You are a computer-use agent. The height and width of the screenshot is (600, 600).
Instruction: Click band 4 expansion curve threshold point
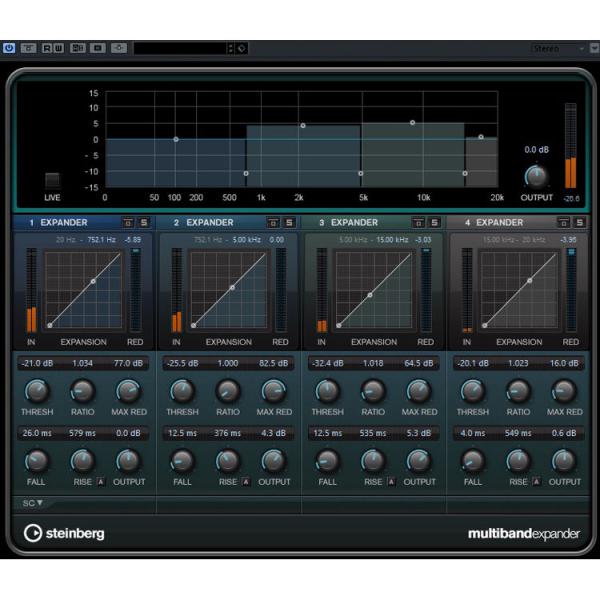[x=530, y=280]
